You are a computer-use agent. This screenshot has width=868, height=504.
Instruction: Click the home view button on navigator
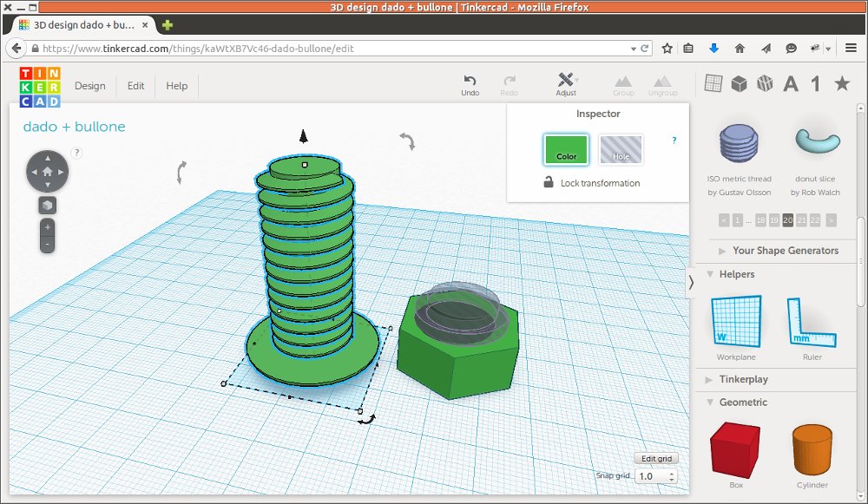pos(48,172)
